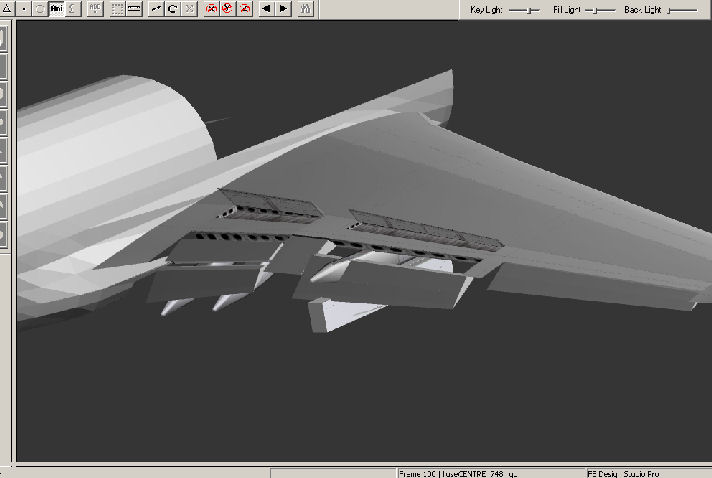
Task: Click the ruler measure toolbar icon
Action: (133, 9)
